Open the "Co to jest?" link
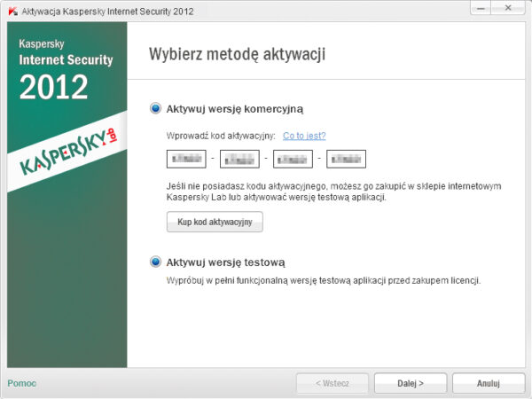 [x=304, y=136]
